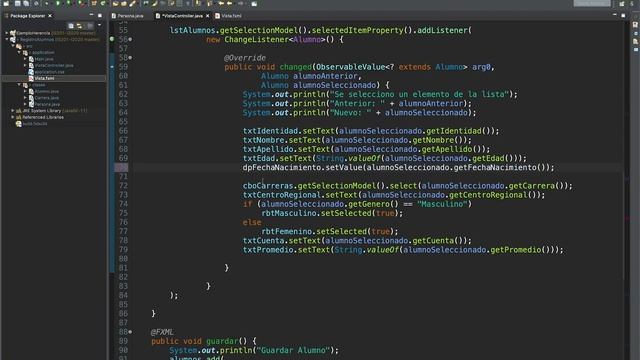This screenshot has height=360, width=640.
Task: Select Carrera.java in the clases package
Action: click(x=47, y=98)
